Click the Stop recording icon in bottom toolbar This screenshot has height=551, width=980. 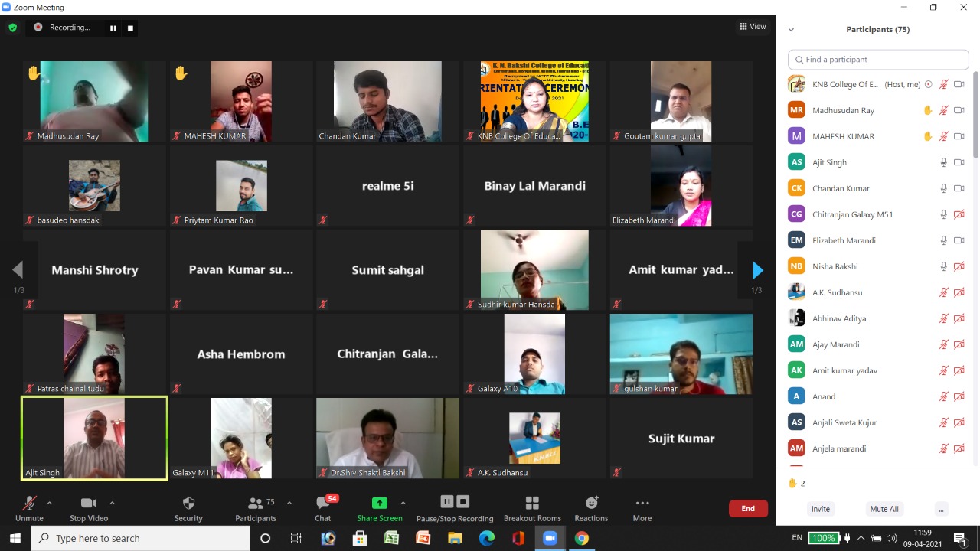(x=462, y=501)
